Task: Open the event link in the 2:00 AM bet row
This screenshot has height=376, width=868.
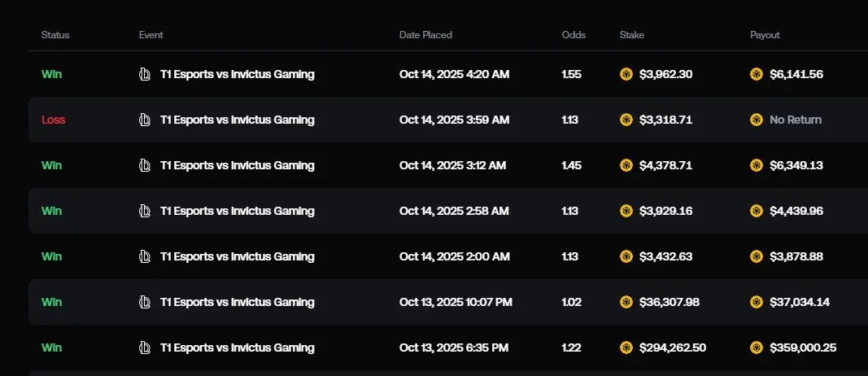Action: tap(237, 256)
